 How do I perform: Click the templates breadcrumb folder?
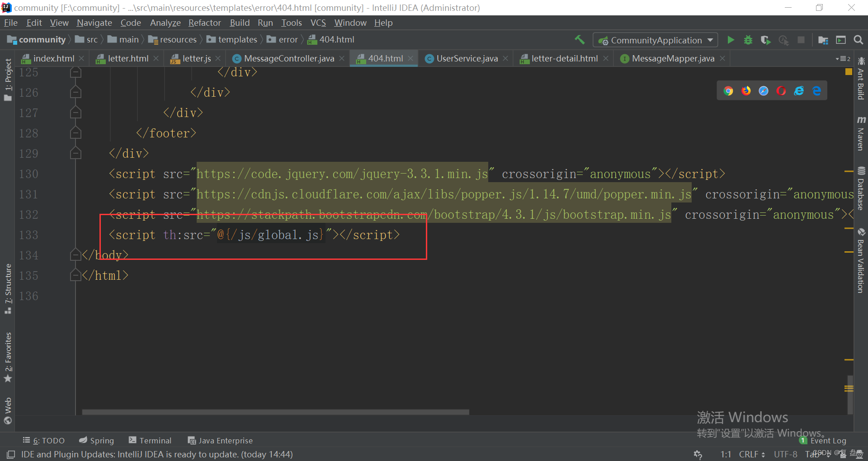(232, 40)
